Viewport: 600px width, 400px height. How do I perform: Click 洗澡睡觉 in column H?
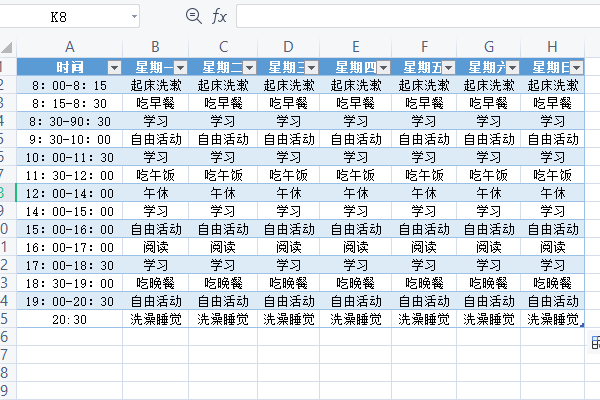(x=552, y=319)
